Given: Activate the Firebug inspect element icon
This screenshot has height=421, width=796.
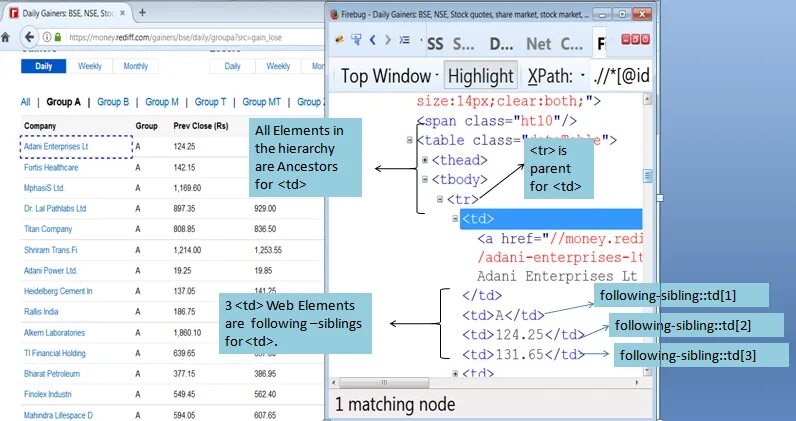Looking at the screenshot, I should pyautogui.click(x=356, y=39).
